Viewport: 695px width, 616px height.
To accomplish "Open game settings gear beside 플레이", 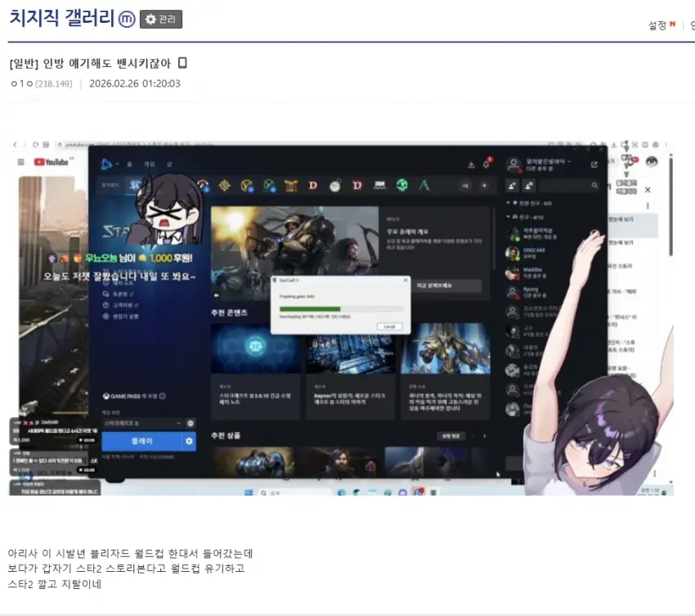I will pyautogui.click(x=189, y=441).
